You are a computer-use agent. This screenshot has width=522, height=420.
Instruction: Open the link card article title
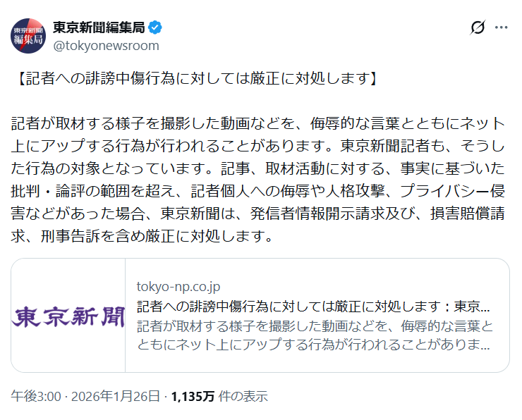pos(312,307)
